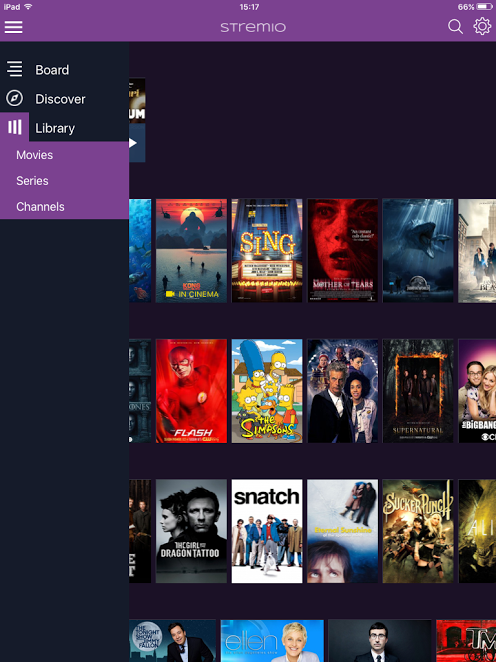496x662 pixels.
Task: Open the Alien poster at right edge
Action: 477,531
